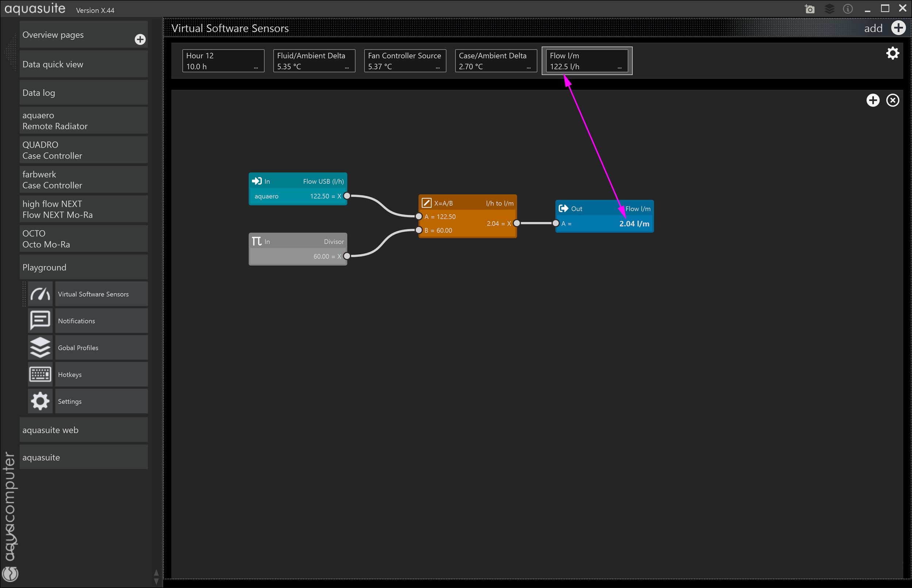
Task: Click the add plus icon for new sensor
Action: pos(898,28)
